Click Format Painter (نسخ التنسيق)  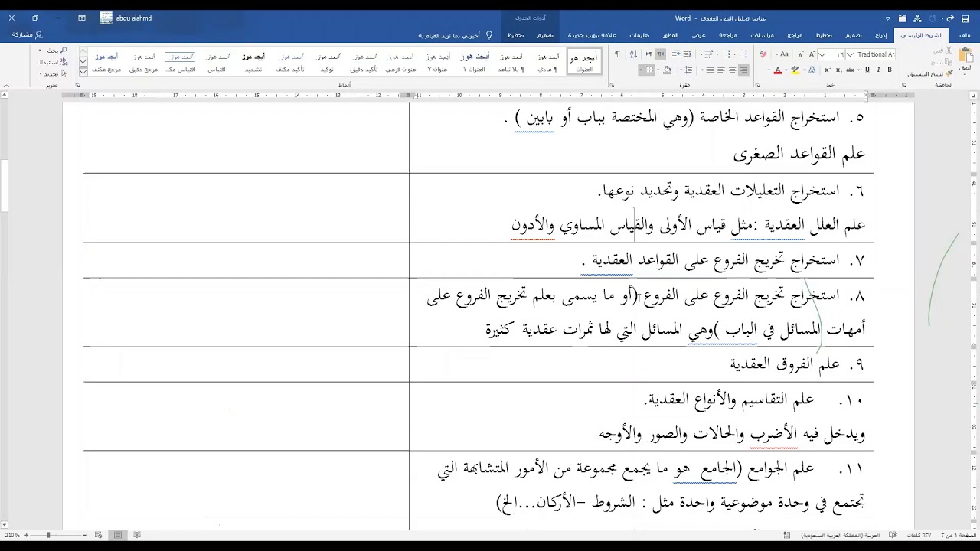929,74
